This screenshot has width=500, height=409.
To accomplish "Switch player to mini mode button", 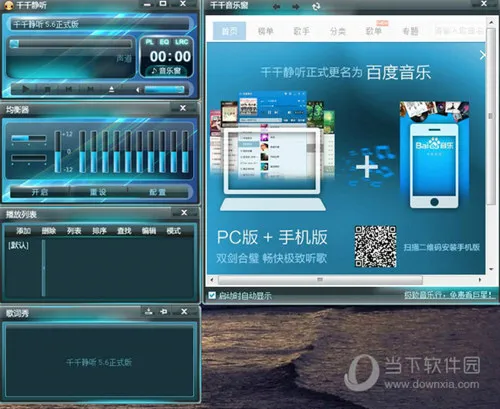I will [163, 4].
